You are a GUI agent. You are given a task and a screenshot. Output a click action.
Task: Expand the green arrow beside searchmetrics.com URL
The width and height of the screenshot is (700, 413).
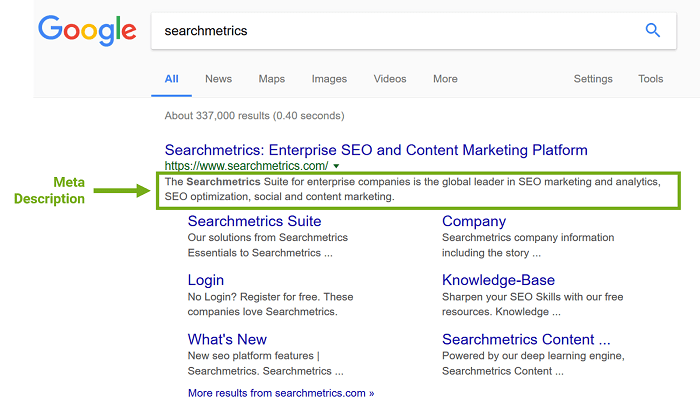pyautogui.click(x=337, y=166)
